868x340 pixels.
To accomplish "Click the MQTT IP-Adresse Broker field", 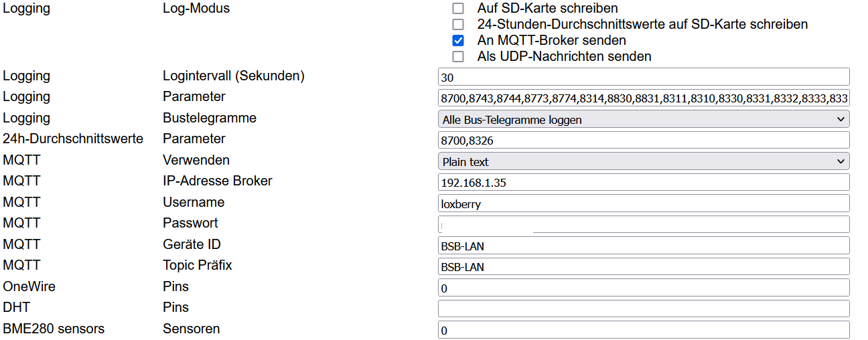I will [x=643, y=183].
